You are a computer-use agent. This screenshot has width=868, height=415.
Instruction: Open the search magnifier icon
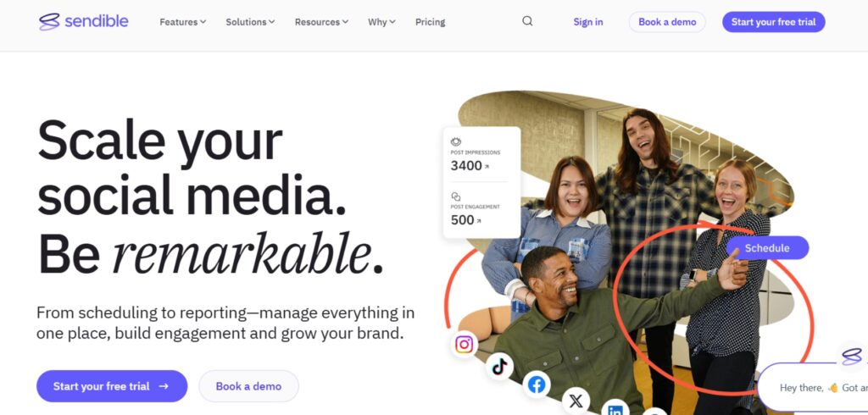527,21
